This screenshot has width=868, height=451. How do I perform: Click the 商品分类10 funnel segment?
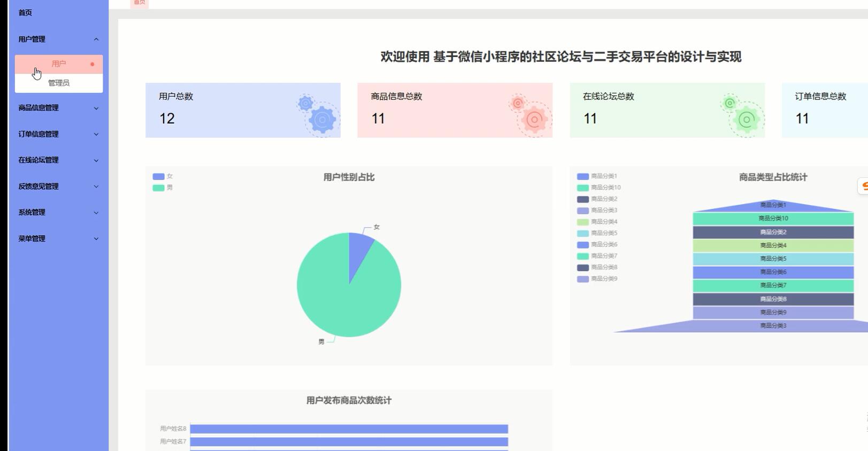tap(773, 219)
